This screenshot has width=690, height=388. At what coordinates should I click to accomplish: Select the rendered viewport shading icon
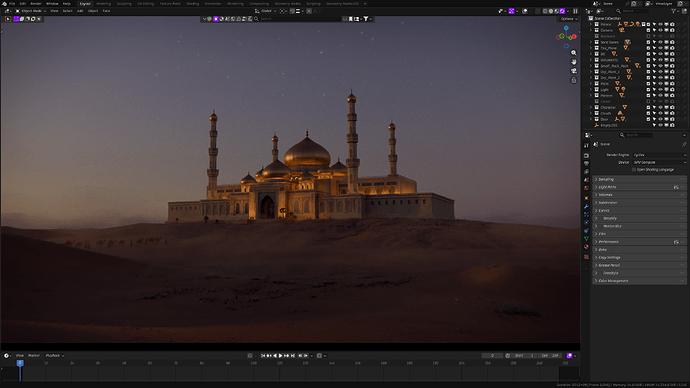click(x=562, y=11)
